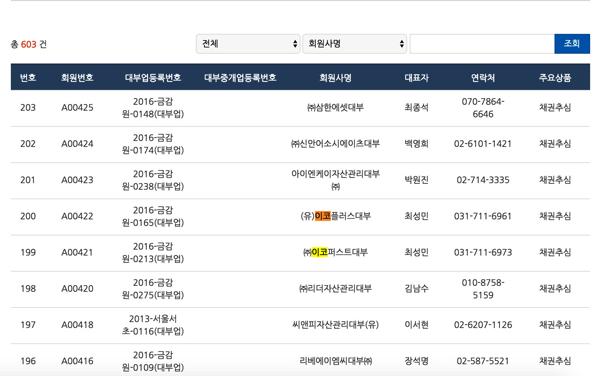Click company name ㈜리더자산관리대부
Image resolution: width=599 pixels, height=376 pixels.
pyautogui.click(x=335, y=289)
